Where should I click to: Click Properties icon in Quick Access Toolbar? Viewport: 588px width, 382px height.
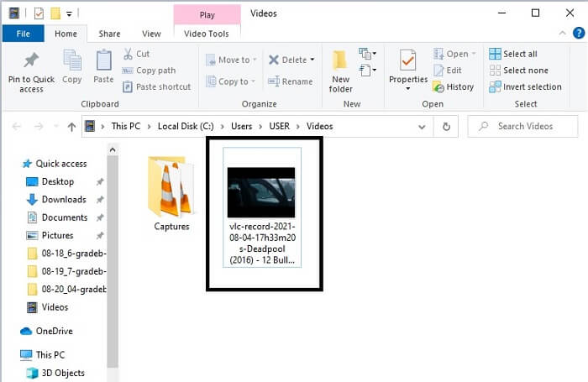tap(39, 13)
